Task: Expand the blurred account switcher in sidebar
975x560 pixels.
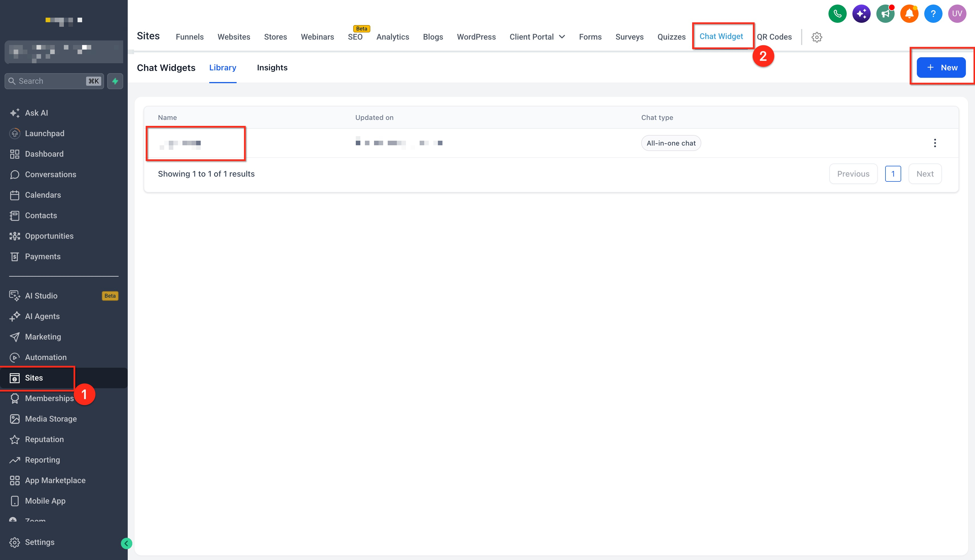Action: point(64,52)
